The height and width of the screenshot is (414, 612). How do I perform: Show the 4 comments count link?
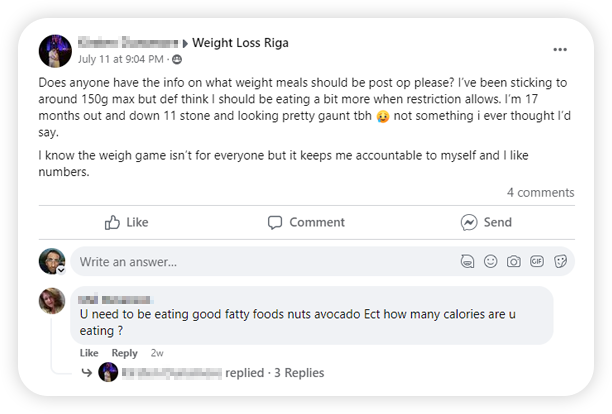point(540,192)
